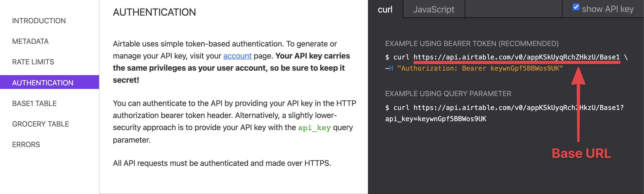Select the curl tab
644x194 pixels.
tap(385, 9)
